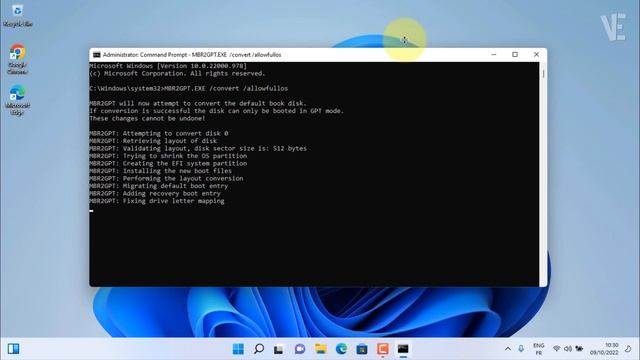Screen dimensions: 640x360
Task: Click the Command Prompt vertical scrollbar thumb
Action: [x=543, y=74]
